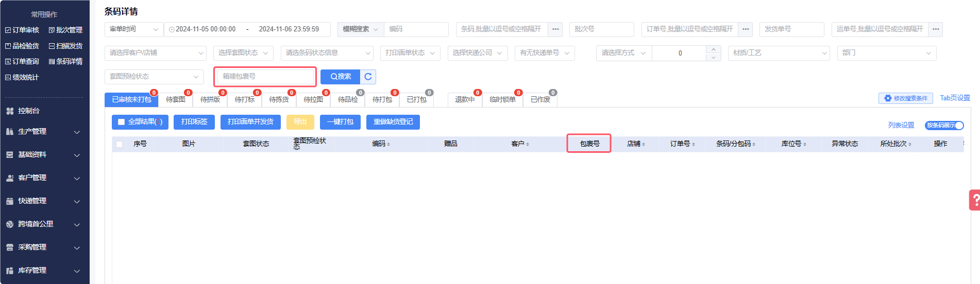
Task: Expand 库存管理 menu
Action: coord(43,271)
